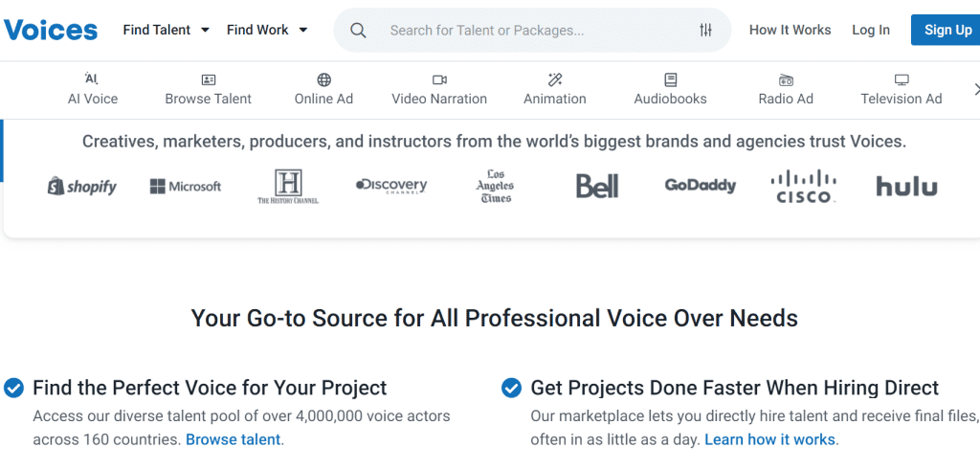The image size is (980, 470).
Task: Open the Browse Talent category icon
Action: [208, 79]
